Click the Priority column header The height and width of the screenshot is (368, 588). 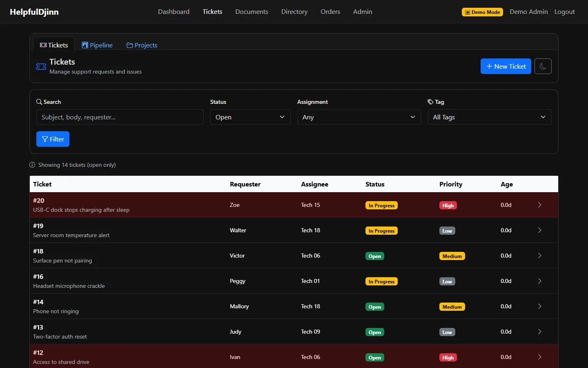pos(451,184)
